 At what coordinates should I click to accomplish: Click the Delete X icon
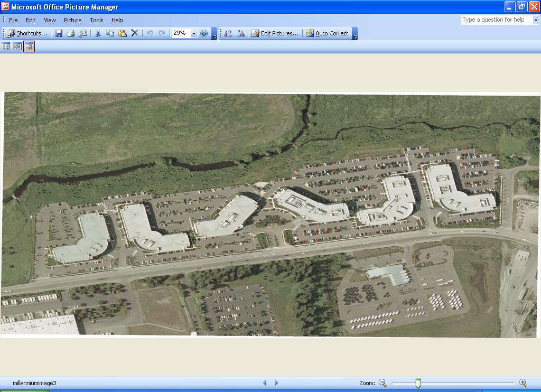pos(135,33)
